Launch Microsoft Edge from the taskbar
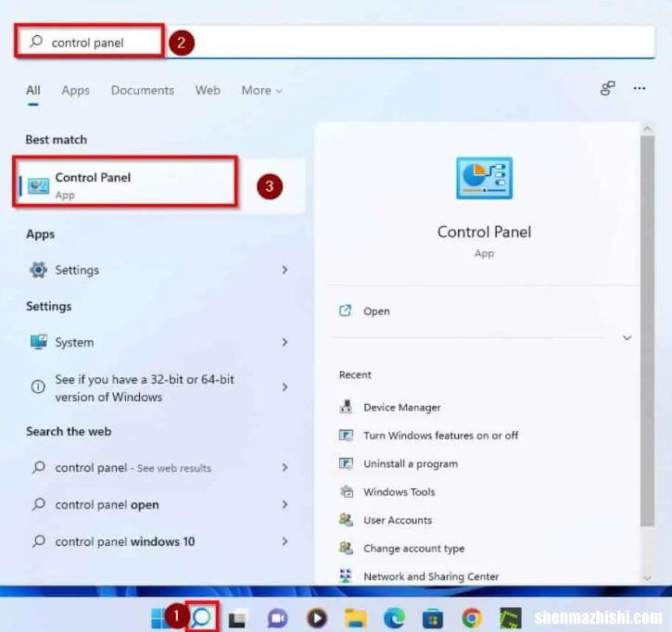 [394, 618]
